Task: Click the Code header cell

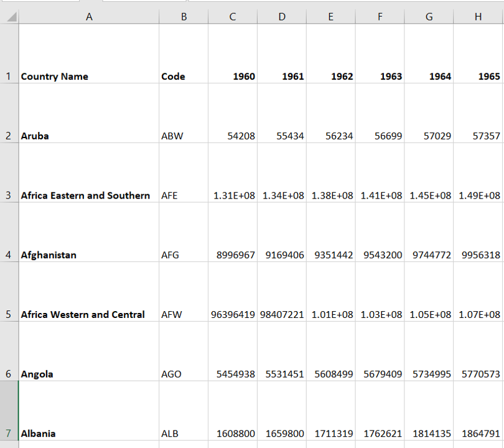Action: click(x=184, y=54)
